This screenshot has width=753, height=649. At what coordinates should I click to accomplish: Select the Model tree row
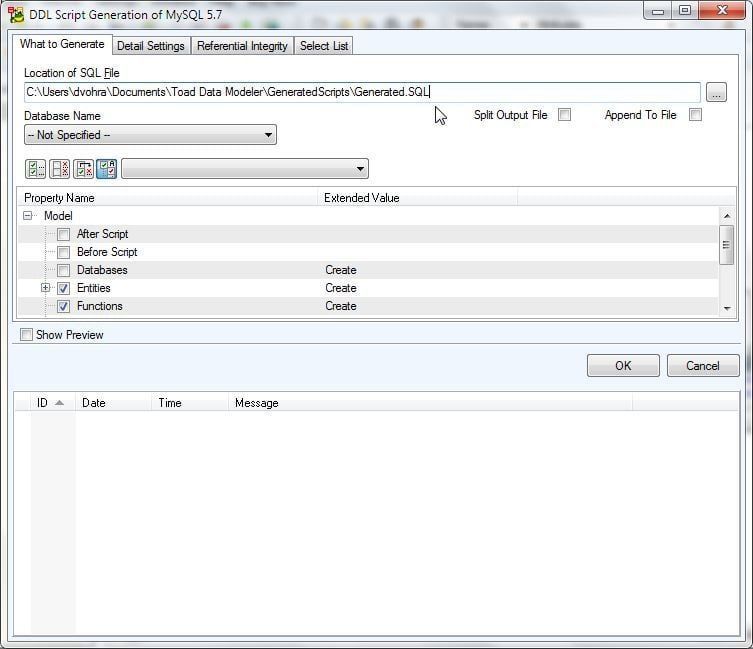coord(368,216)
